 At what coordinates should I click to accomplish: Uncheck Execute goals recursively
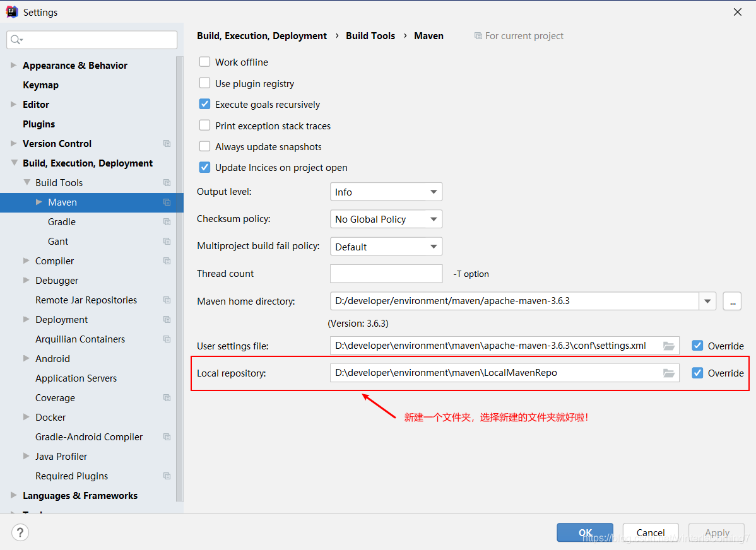tap(205, 104)
